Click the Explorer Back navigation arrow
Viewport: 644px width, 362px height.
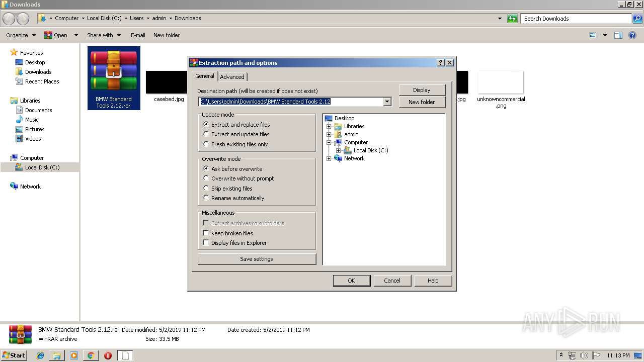point(9,19)
